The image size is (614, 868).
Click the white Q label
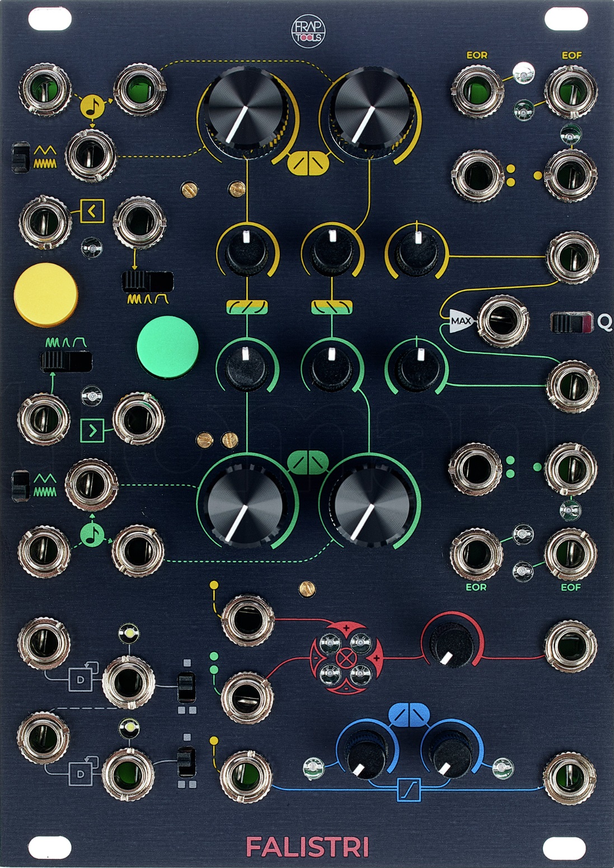(x=604, y=322)
